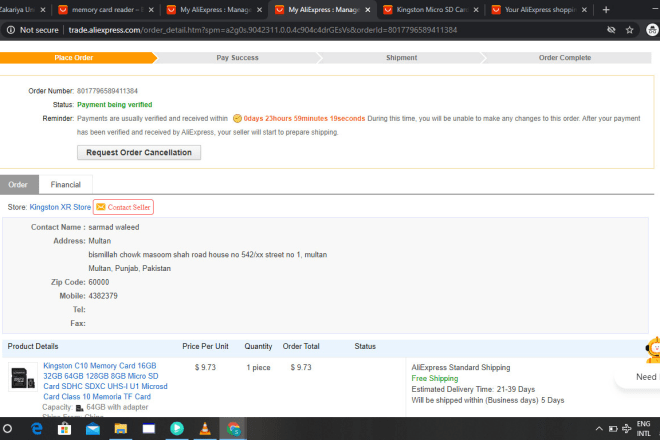Image resolution: width=660 pixels, height=440 pixels.
Task: Click the airplane mode network tray icon
Action: tap(627, 429)
